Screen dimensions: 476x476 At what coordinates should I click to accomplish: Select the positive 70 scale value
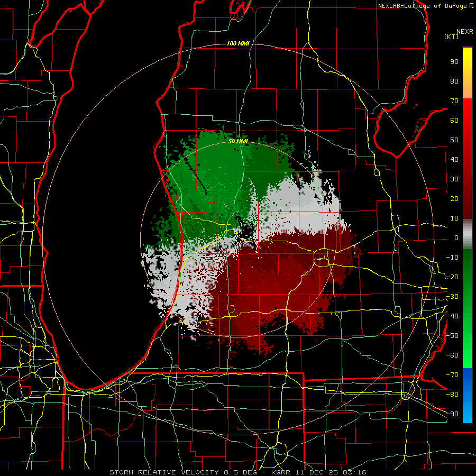tap(454, 101)
